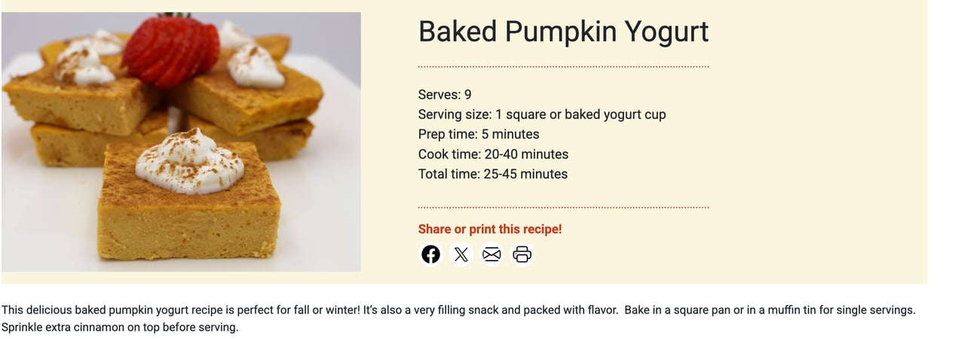
Task: Click the 'Cook time: 20-40 minutes' text
Action: (493, 154)
